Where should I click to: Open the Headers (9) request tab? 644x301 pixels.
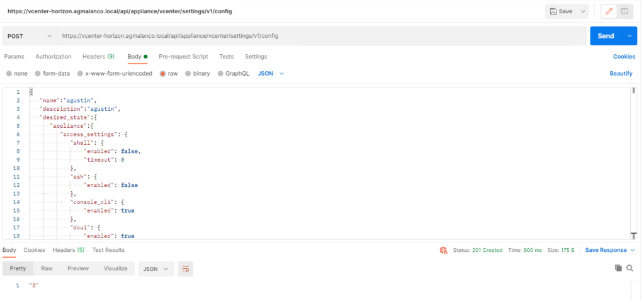99,57
